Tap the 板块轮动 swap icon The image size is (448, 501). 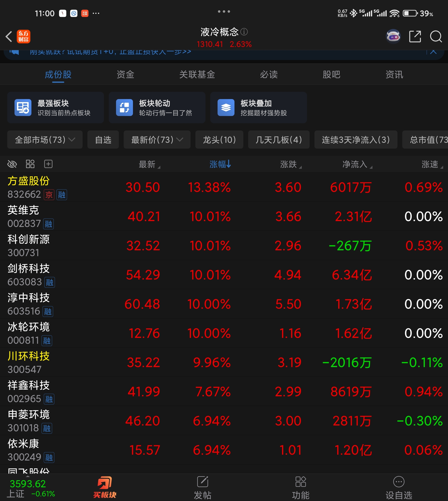click(x=124, y=108)
